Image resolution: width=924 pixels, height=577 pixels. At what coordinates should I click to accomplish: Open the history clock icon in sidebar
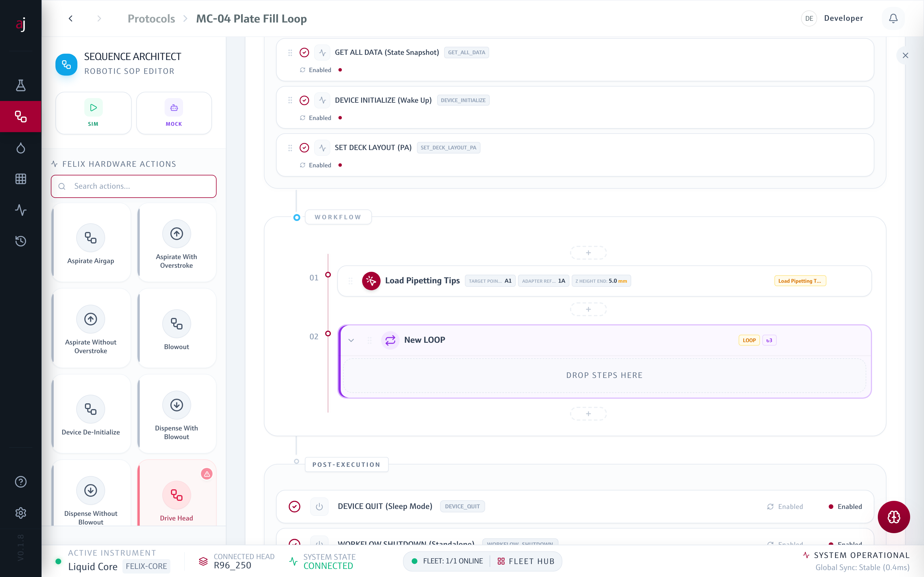pyautogui.click(x=21, y=241)
